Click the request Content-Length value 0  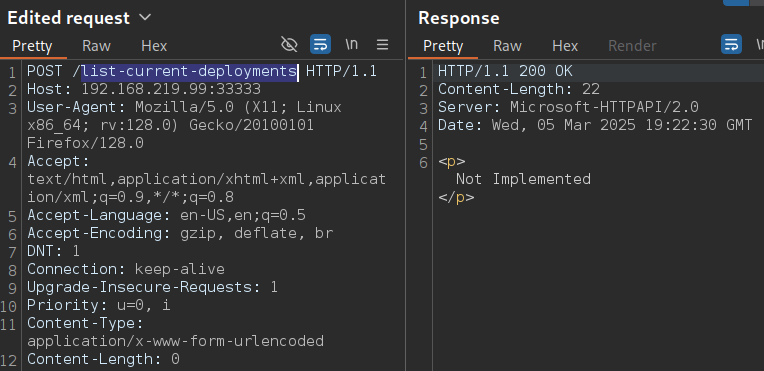click(x=175, y=359)
